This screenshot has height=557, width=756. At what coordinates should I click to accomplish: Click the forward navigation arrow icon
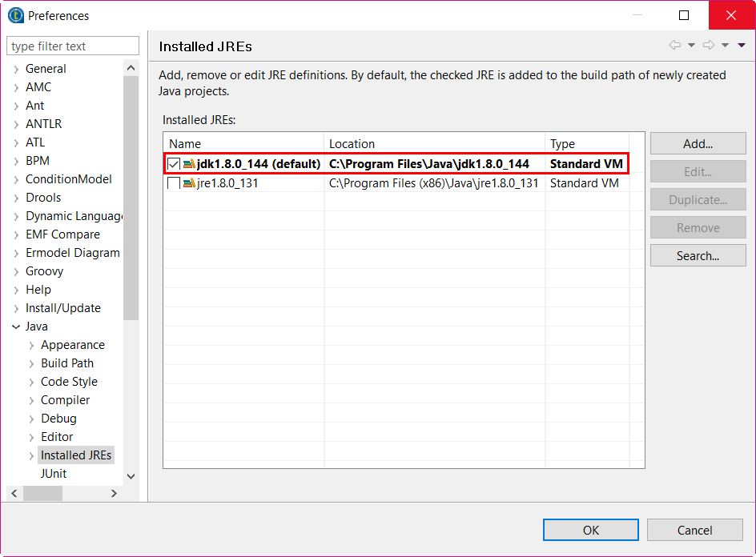(x=709, y=46)
